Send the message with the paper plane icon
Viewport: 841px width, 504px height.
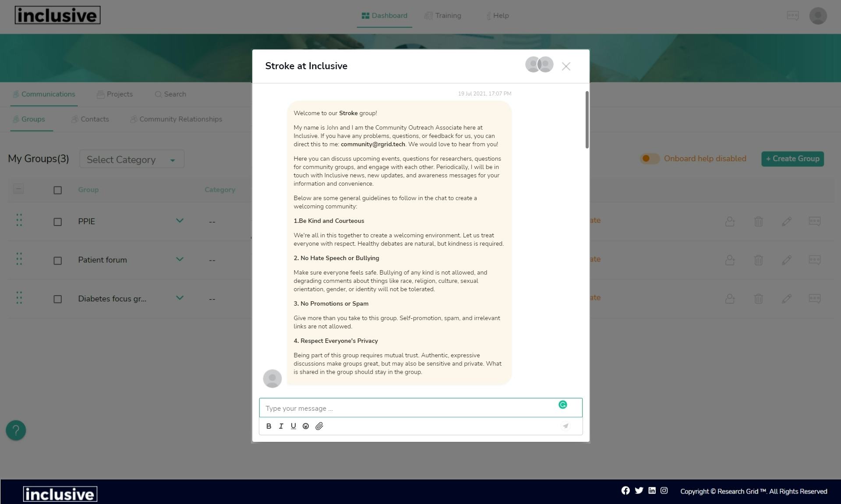pyautogui.click(x=565, y=426)
